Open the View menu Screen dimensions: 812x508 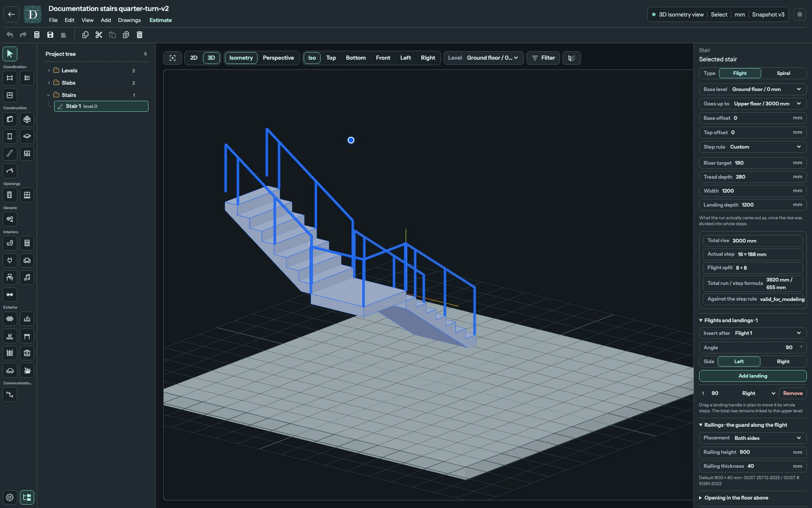coord(88,20)
